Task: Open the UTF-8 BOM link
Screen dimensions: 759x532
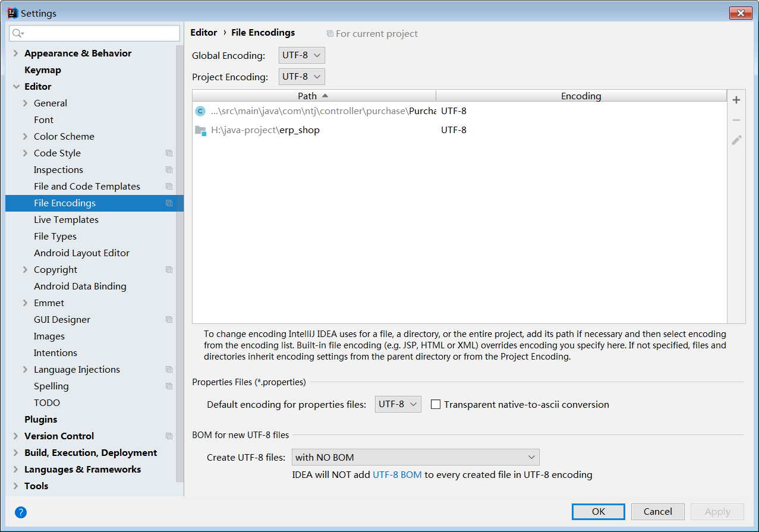Action: (x=397, y=475)
